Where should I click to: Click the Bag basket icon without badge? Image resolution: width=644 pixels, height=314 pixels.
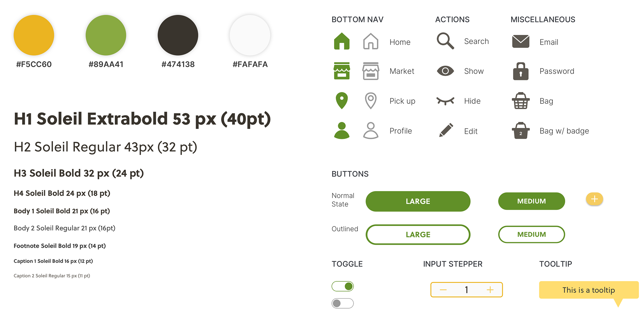521,100
